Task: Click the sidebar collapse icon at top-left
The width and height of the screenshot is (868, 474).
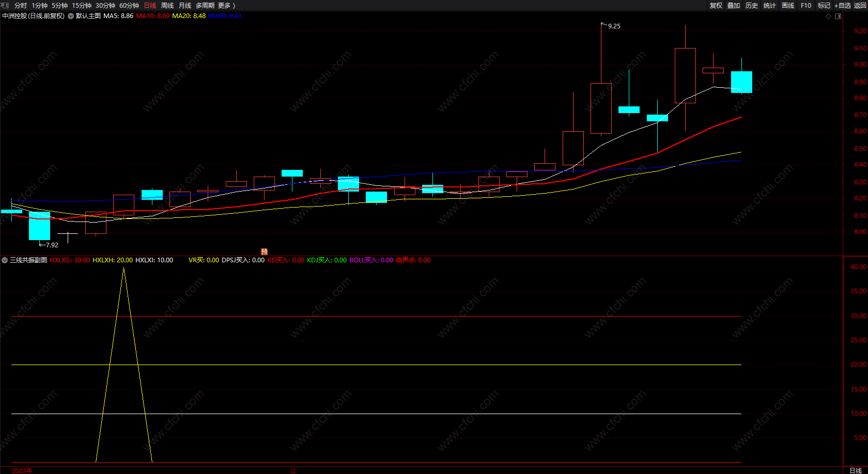Action: click(5, 5)
